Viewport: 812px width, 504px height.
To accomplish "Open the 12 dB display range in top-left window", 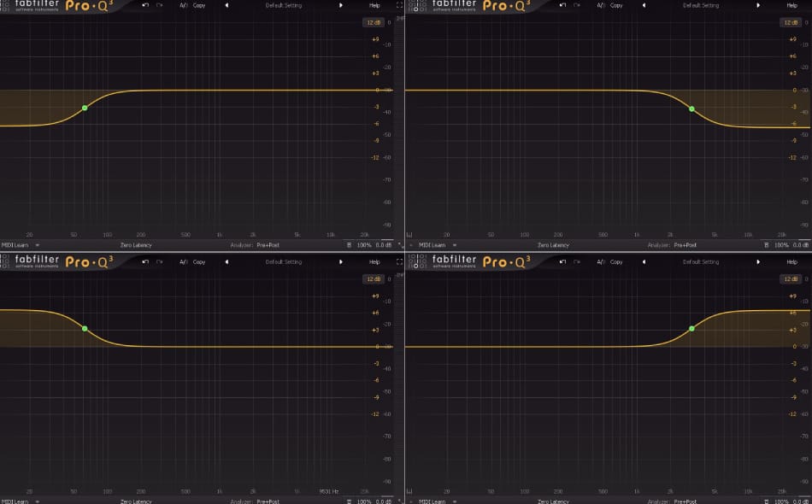I will coord(374,23).
